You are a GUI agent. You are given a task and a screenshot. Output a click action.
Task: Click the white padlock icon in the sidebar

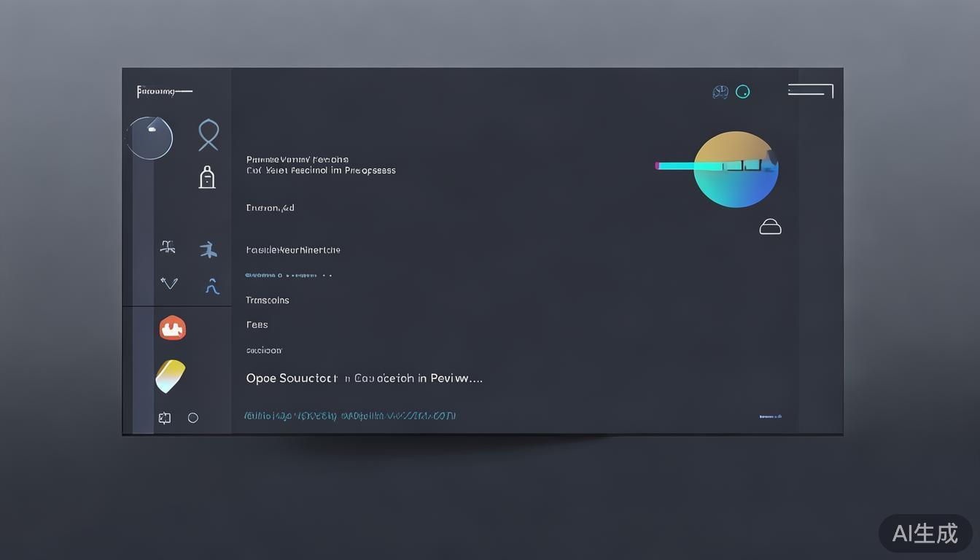tap(207, 177)
